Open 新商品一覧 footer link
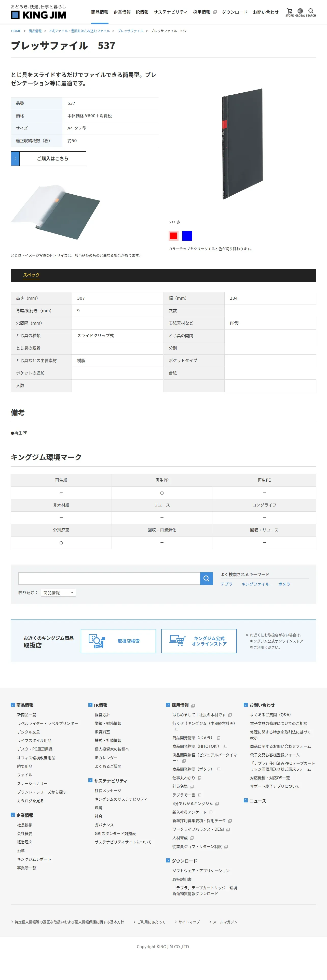This screenshot has width=327, height=980. click(27, 715)
